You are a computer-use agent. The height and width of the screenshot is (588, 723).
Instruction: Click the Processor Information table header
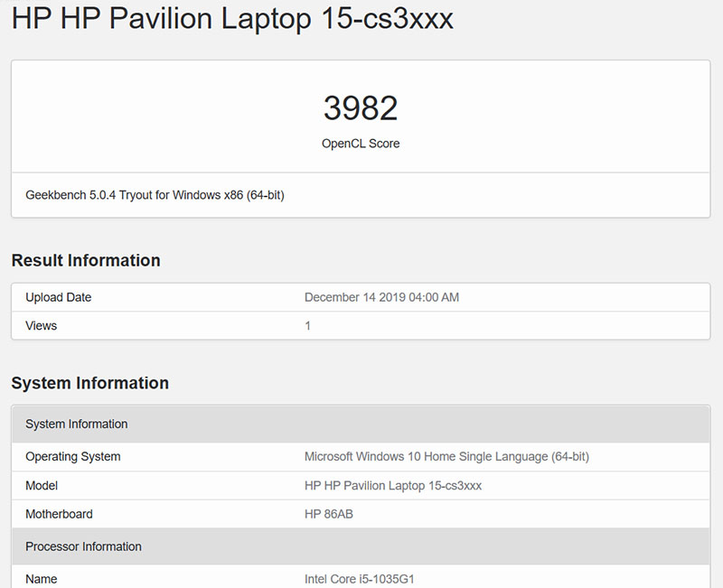pyautogui.click(x=361, y=546)
